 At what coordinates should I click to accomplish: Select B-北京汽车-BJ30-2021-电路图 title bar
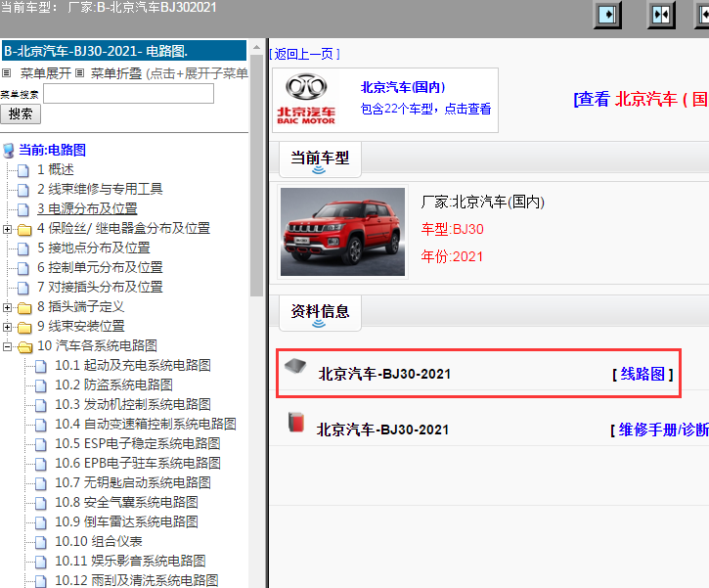click(124, 51)
